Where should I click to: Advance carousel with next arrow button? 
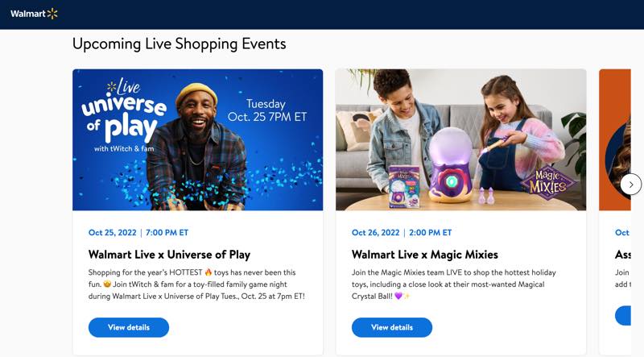pos(630,185)
